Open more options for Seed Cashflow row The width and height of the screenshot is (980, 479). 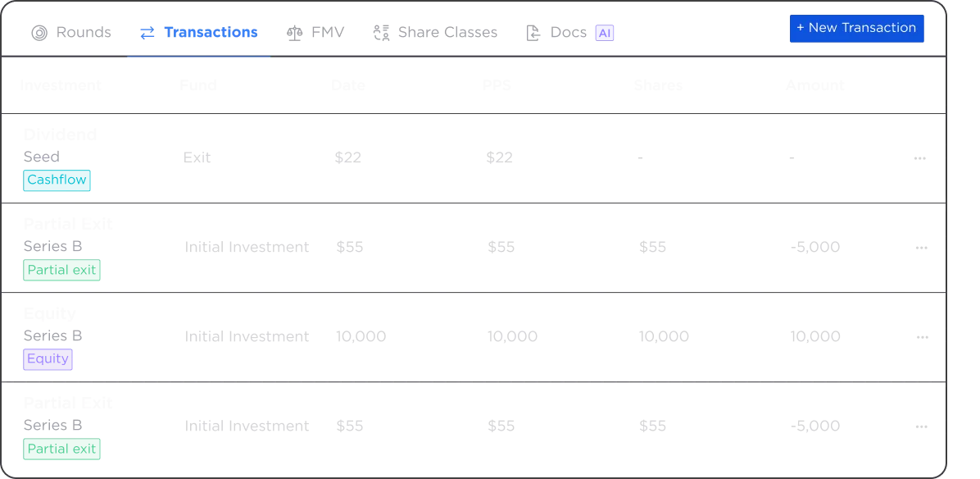pos(920,158)
